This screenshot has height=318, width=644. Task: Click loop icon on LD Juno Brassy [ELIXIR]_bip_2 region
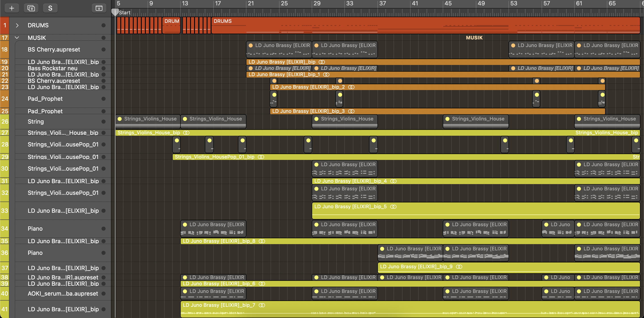point(351,87)
